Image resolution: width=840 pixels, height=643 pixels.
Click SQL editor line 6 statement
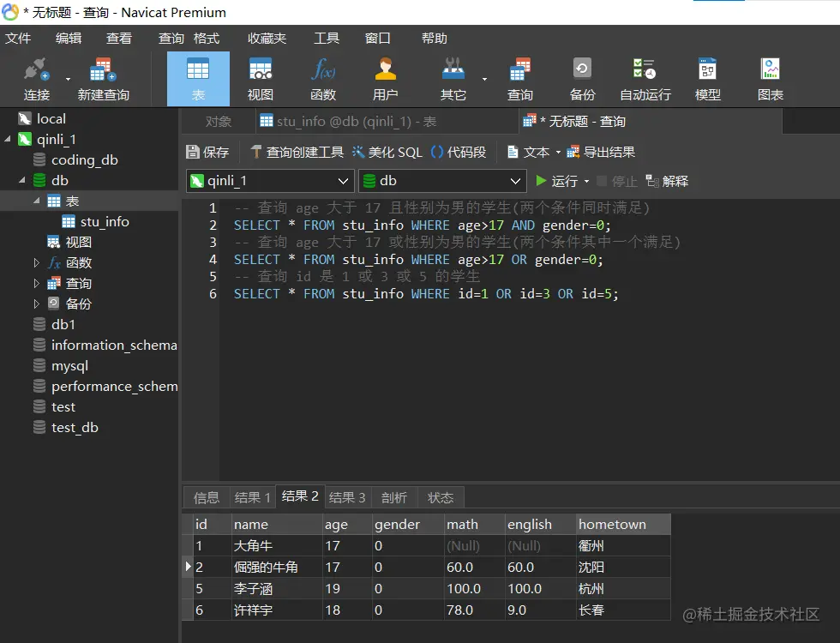coord(426,294)
